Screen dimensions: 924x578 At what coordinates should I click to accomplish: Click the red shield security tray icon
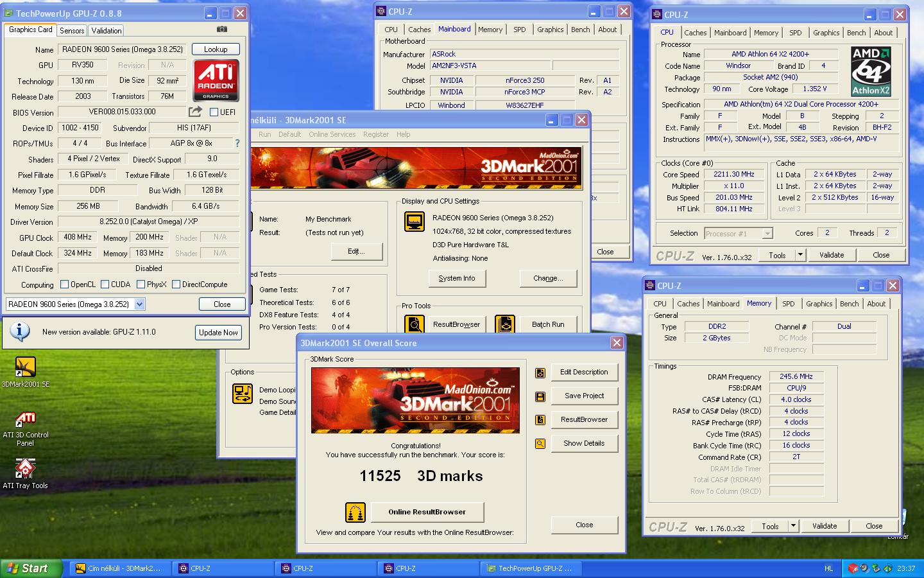[853, 568]
